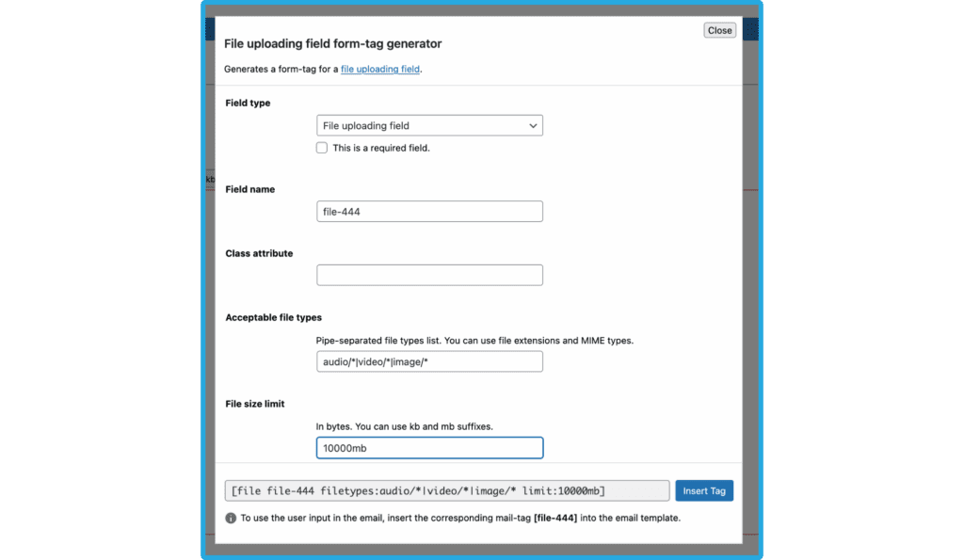
Task: Enable the required field checkbox
Action: 322,148
